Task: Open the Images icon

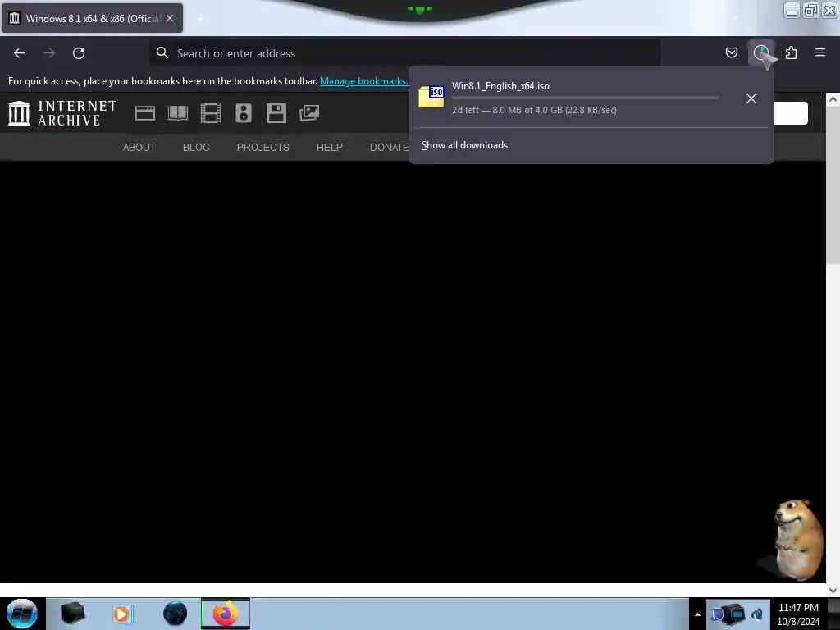Action: (309, 113)
